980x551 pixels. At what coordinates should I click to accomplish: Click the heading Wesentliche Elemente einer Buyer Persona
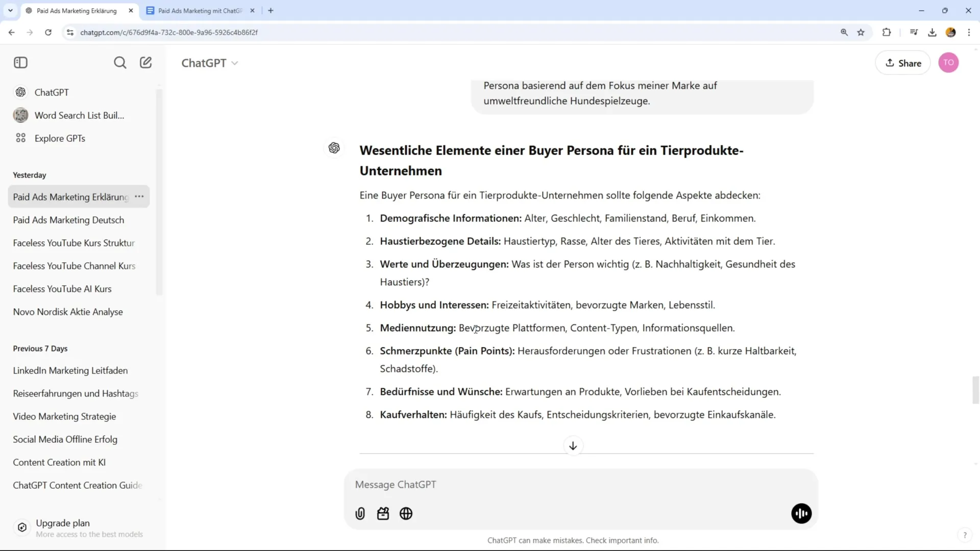click(551, 160)
